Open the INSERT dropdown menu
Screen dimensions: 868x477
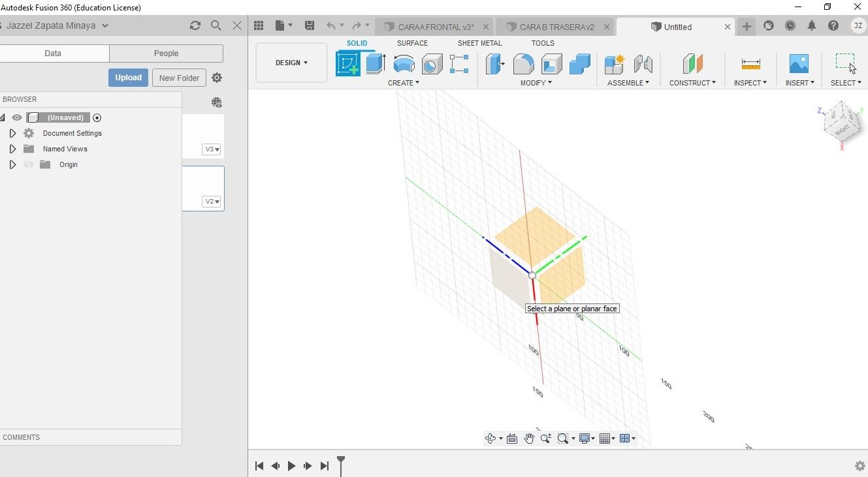(799, 83)
